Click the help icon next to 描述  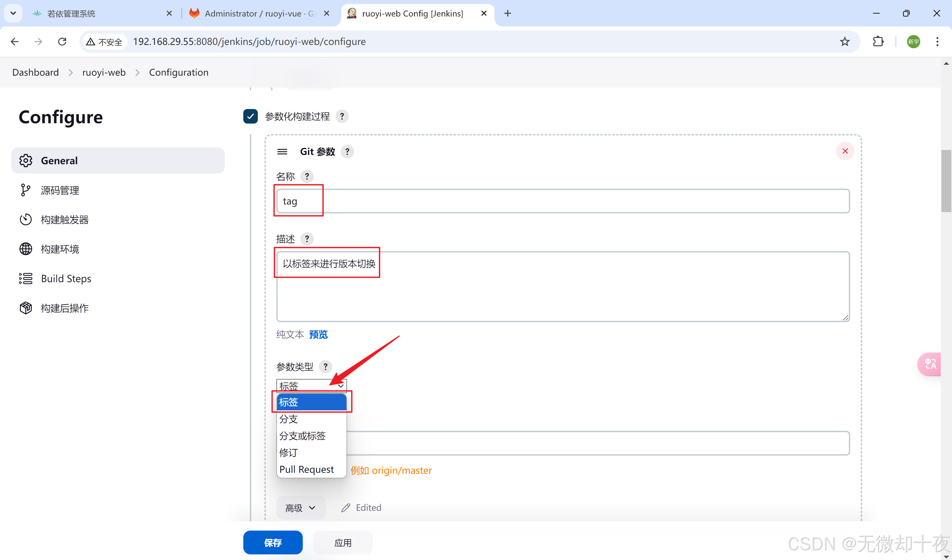(x=307, y=239)
